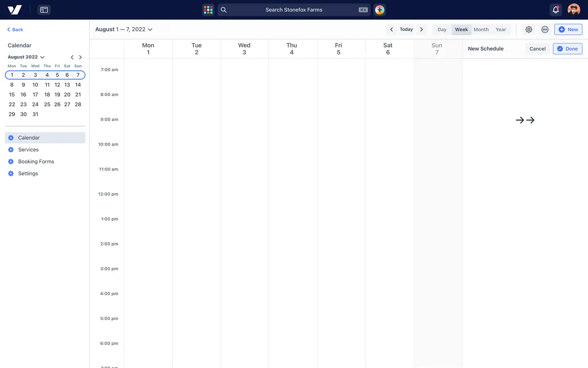Screen dimensions: 588x368
Task: Open the user profile avatar
Action: [574, 10]
